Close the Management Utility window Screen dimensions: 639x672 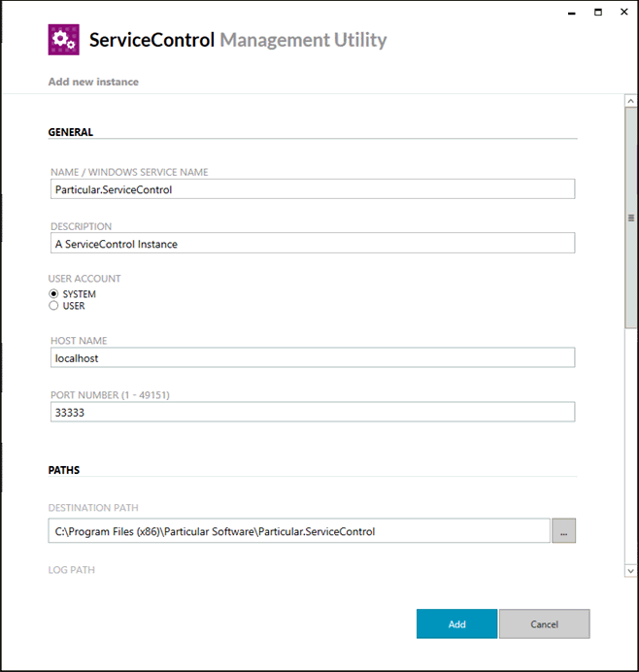(624, 12)
